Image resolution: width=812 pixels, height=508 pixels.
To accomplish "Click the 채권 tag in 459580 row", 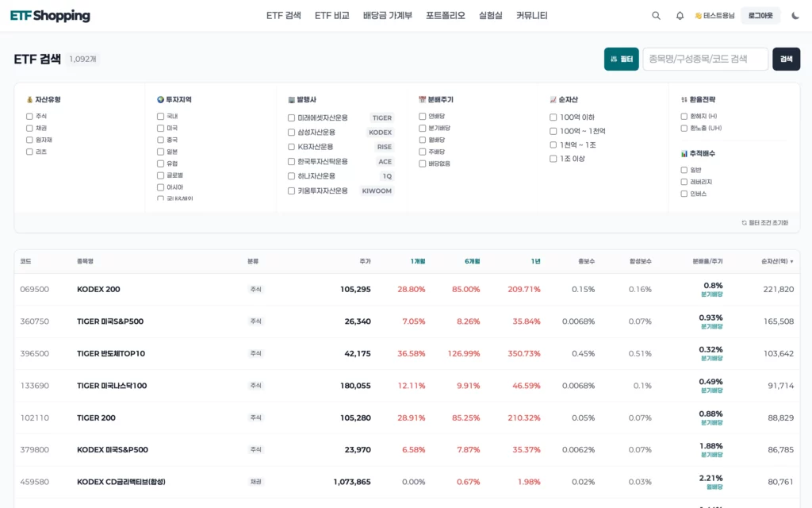I will click(x=256, y=482).
